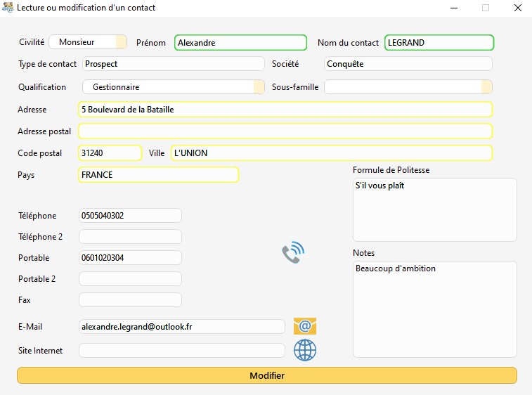Viewport: 532px width, 395px height.
Task: Expand the Qualification dropdown arrow
Action: pos(259,87)
